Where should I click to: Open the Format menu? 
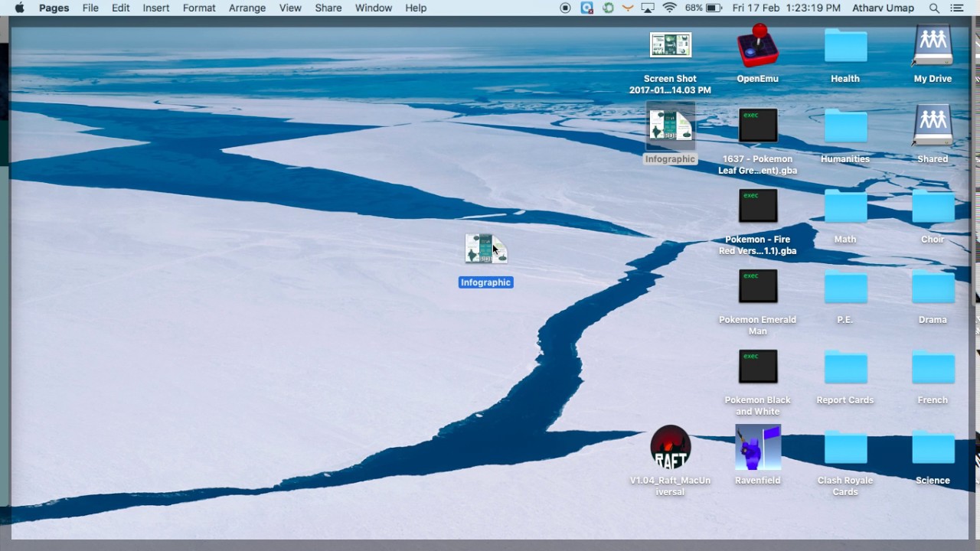(199, 8)
